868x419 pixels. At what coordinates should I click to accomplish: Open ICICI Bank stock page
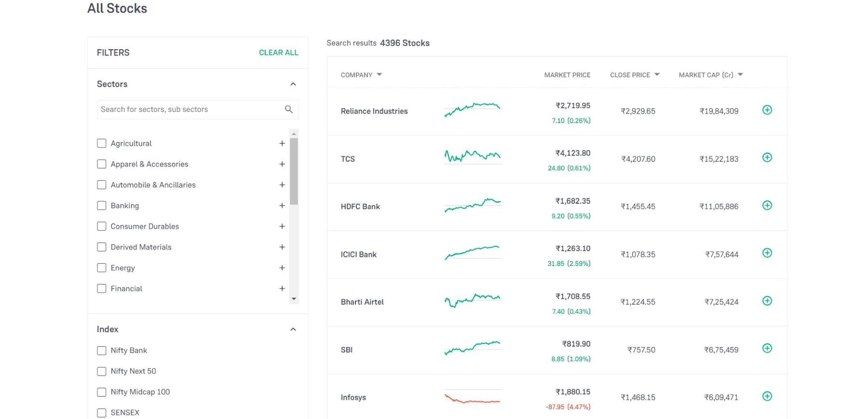pyautogui.click(x=358, y=254)
